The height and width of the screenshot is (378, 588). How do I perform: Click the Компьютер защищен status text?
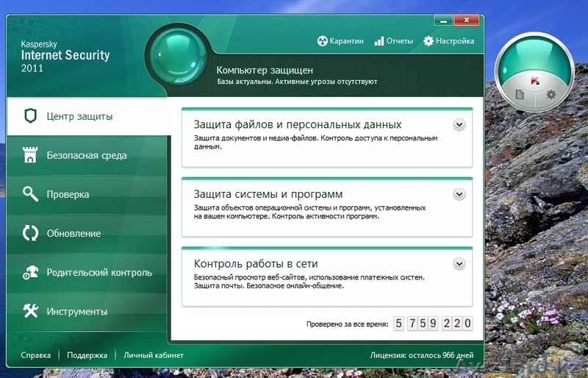coord(265,70)
